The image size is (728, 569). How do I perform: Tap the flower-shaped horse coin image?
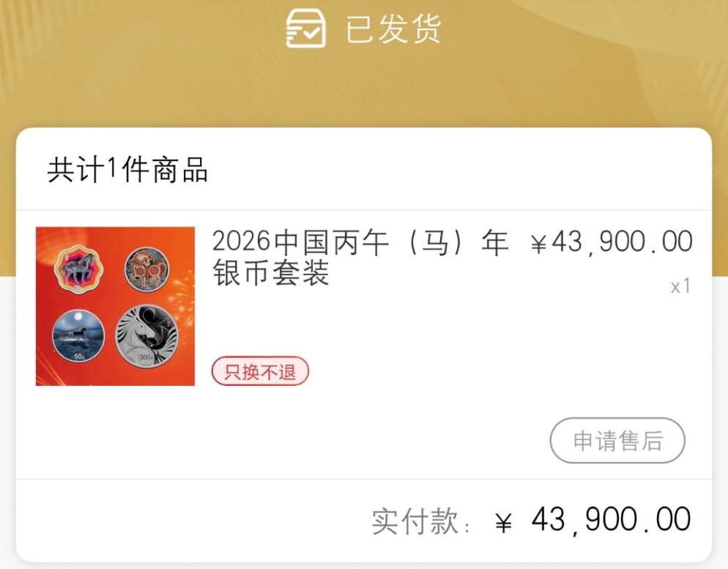point(78,269)
